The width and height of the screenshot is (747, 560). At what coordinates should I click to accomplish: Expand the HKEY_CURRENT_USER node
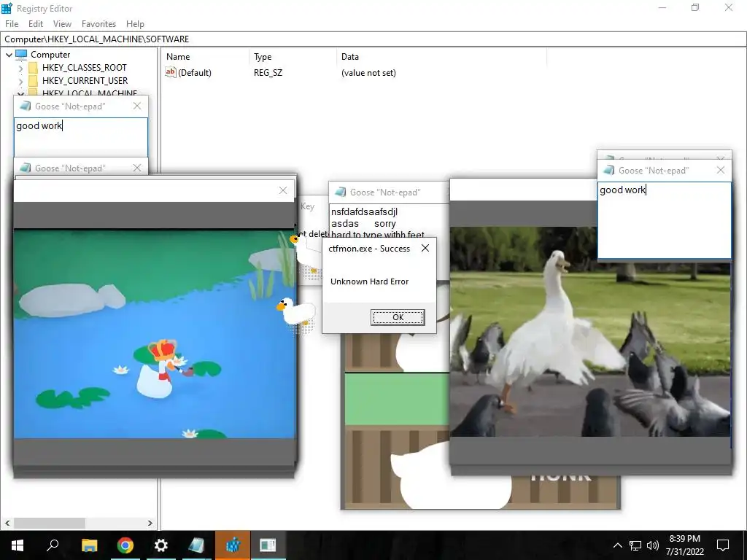pos(20,82)
